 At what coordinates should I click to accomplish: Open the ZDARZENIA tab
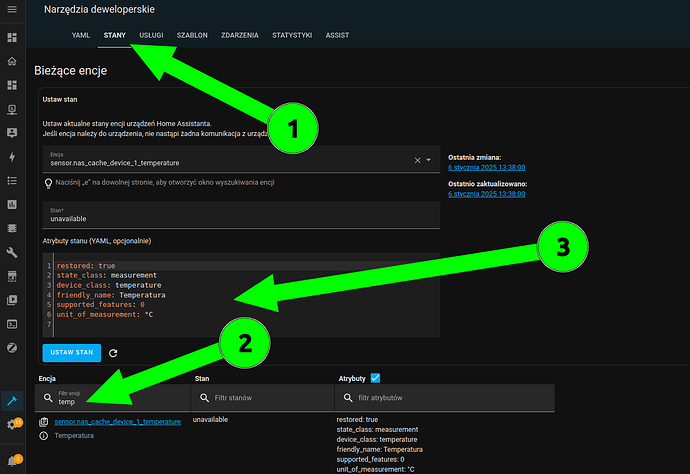pos(240,35)
